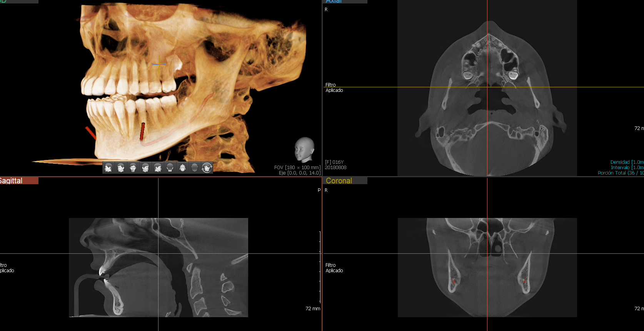Click the gray 3D orientation head indicator
This screenshot has width=644, height=331.
pos(305,150)
